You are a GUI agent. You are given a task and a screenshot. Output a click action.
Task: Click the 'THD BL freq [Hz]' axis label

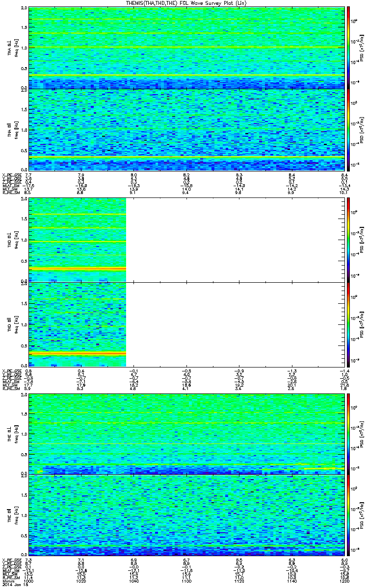(x=12, y=240)
